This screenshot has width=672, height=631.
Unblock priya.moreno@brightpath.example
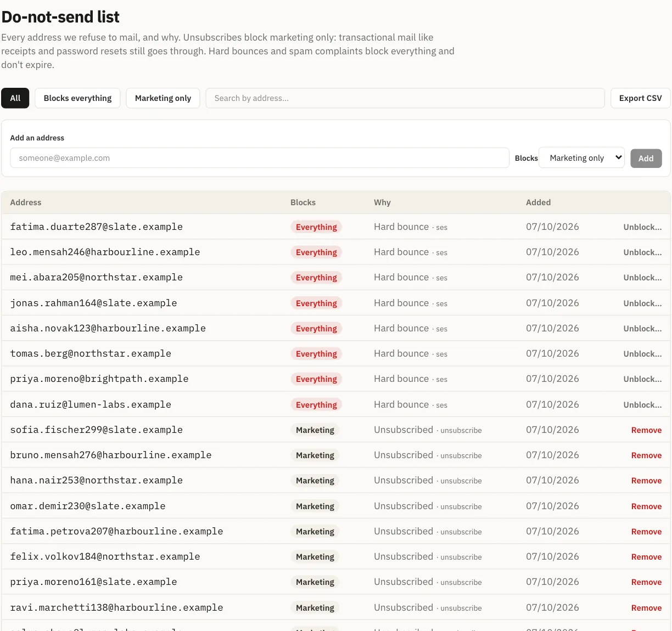[642, 379]
